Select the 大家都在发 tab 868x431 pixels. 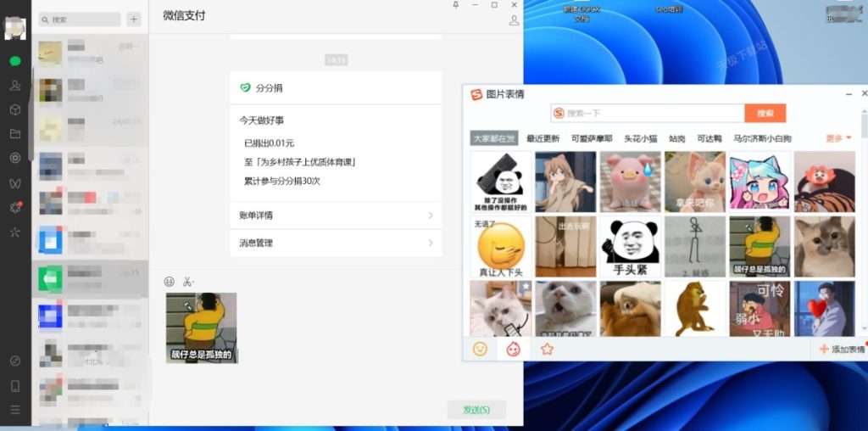pyautogui.click(x=494, y=138)
